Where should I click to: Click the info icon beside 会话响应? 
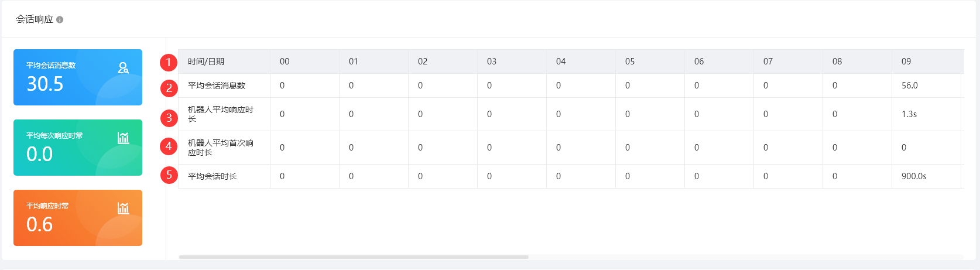point(60,20)
